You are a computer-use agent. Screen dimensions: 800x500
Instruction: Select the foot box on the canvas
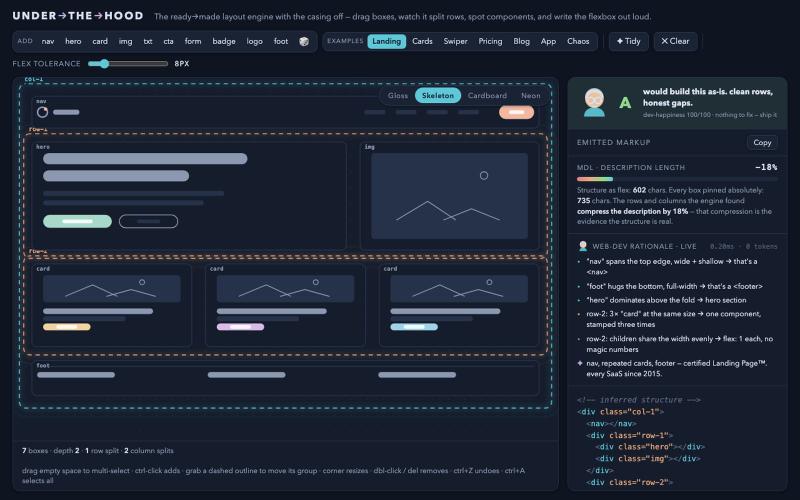click(x=285, y=379)
